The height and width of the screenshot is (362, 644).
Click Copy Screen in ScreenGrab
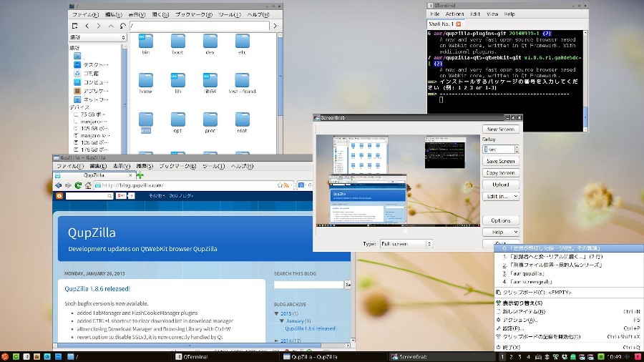[501, 173]
